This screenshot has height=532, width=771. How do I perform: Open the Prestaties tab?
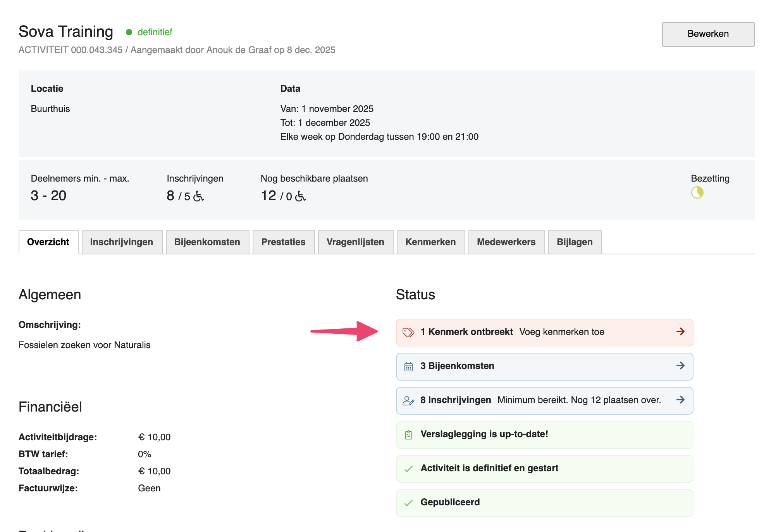pos(283,242)
